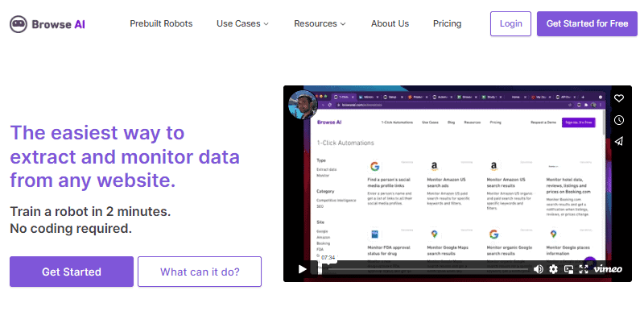Share the video via paper plane icon

tap(619, 141)
